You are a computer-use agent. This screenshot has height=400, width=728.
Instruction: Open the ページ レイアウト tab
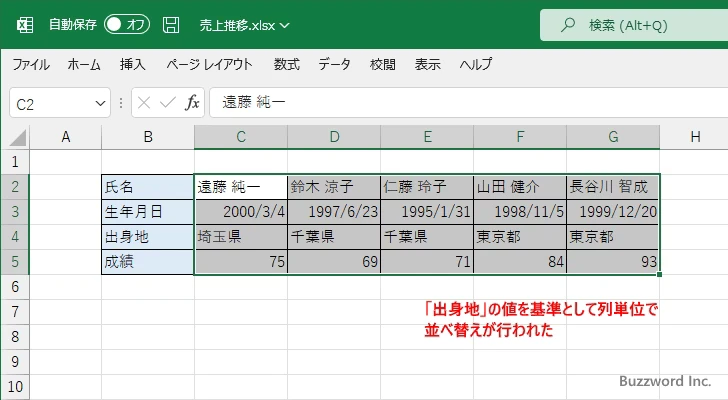[209, 64]
